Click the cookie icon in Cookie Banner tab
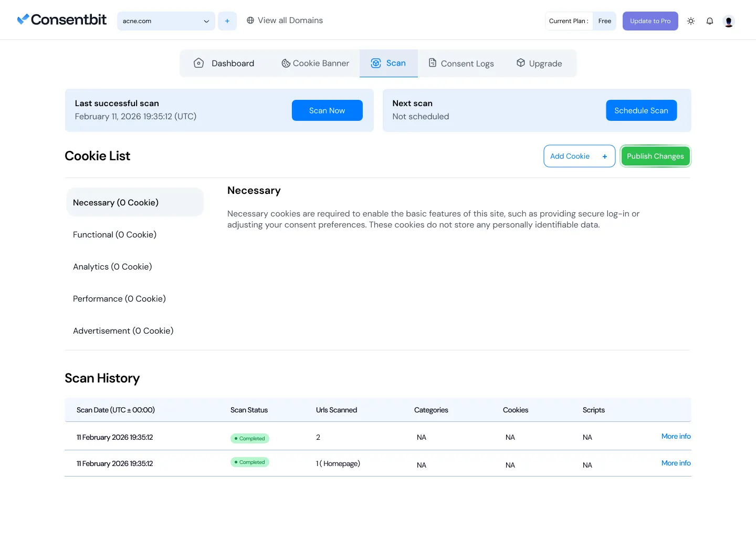Image resolution: width=756 pixels, height=538 pixels. pyautogui.click(x=286, y=64)
